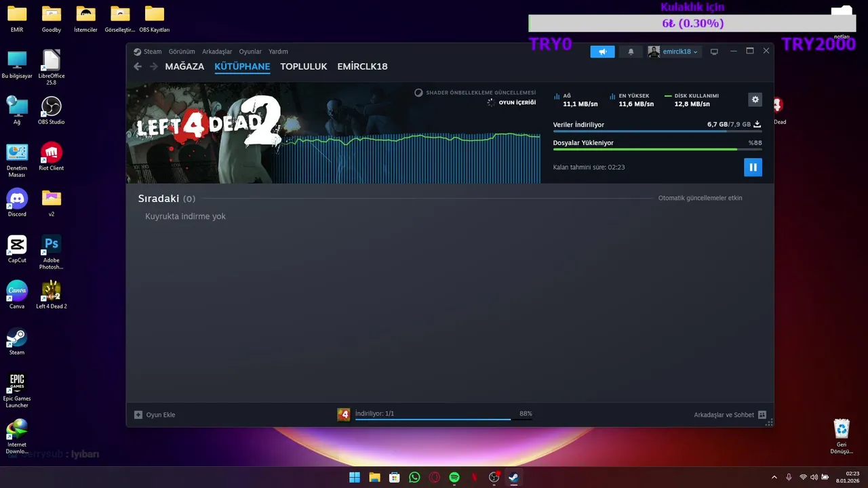868x488 pixels.
Task: Click the Oyun Ekle button
Action: pos(155,415)
